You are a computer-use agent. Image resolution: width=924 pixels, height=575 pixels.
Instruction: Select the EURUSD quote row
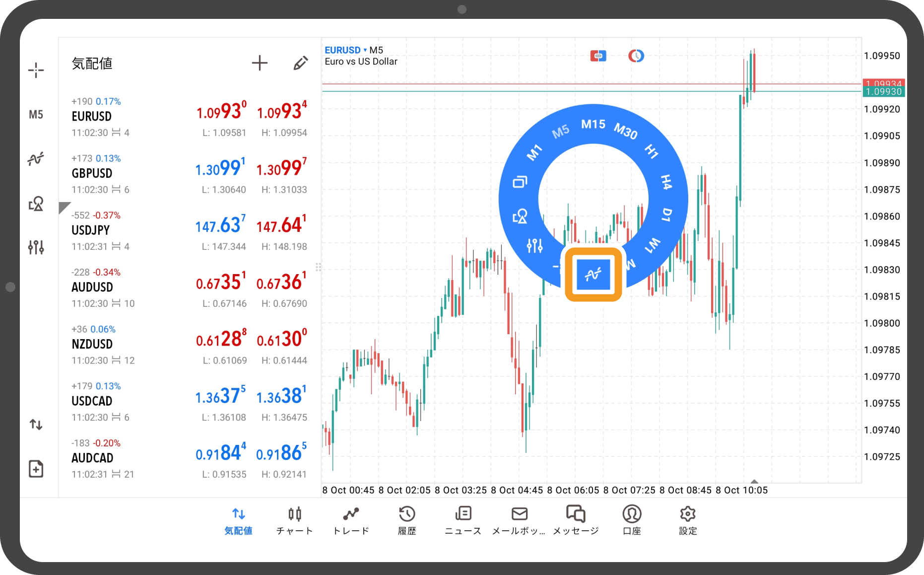[x=189, y=117]
